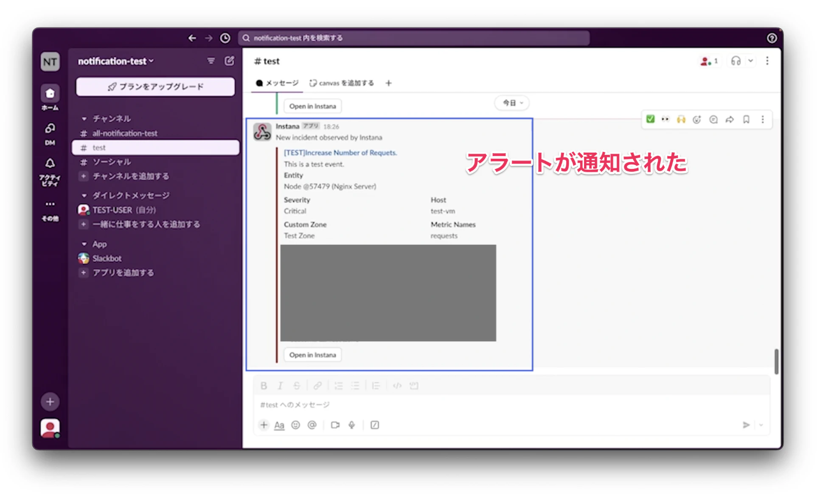Select the test channel in the sidebar

coord(156,148)
